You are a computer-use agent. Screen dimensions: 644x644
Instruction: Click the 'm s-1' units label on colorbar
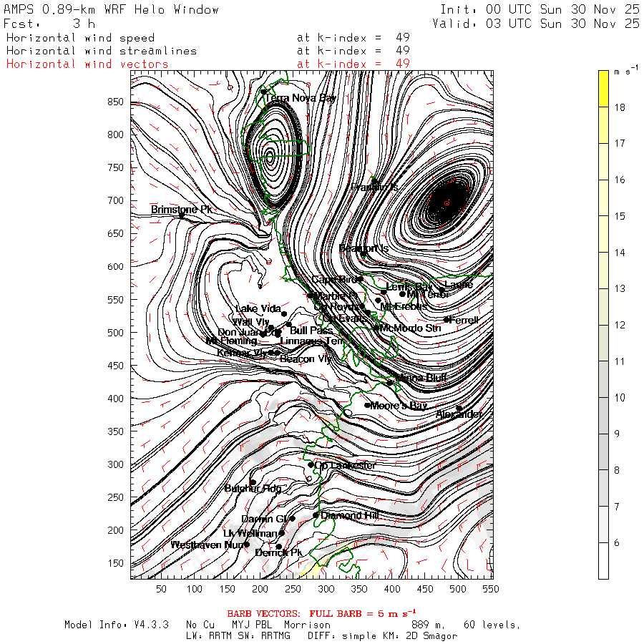(x=626, y=71)
